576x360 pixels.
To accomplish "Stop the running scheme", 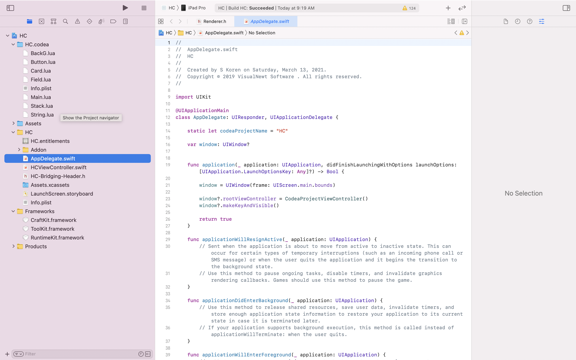I will click(144, 8).
